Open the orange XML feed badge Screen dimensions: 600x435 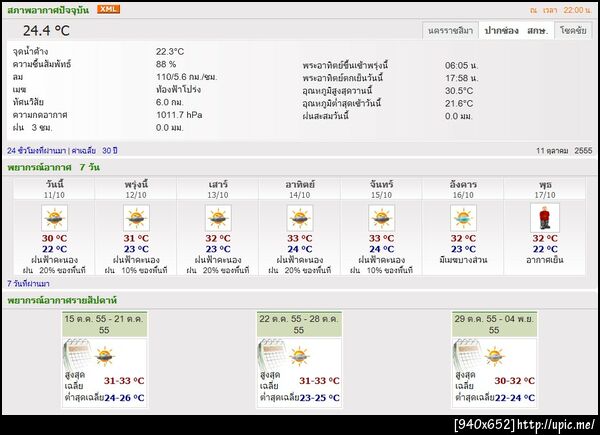108,10
